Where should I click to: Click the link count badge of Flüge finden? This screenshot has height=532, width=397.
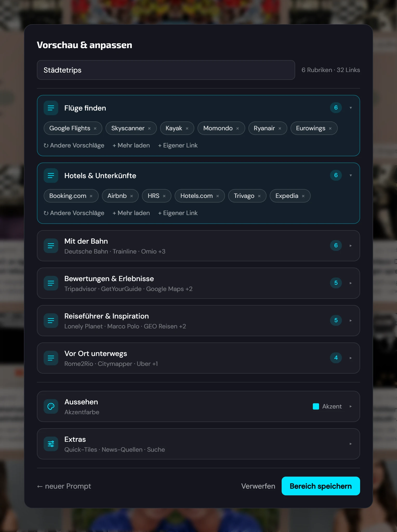click(336, 108)
